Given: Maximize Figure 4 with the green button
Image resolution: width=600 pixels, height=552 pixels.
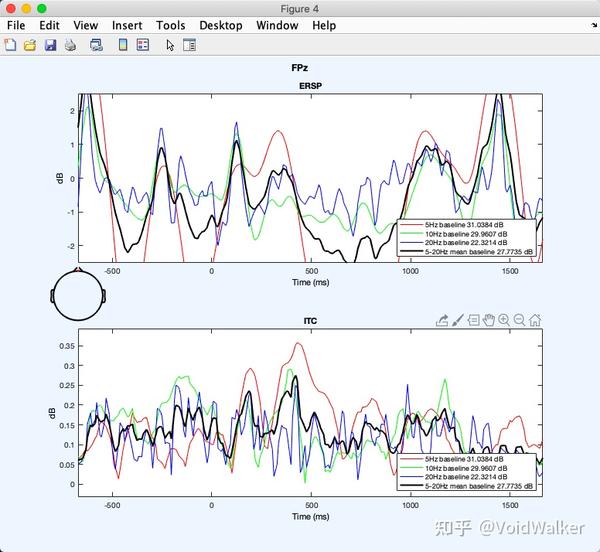Looking at the screenshot, I should pyautogui.click(x=42, y=8).
